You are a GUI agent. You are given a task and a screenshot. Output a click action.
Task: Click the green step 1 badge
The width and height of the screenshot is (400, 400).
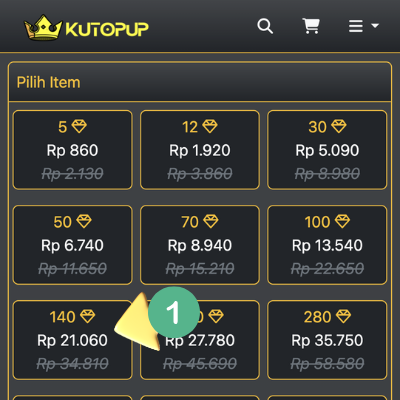coord(174,312)
